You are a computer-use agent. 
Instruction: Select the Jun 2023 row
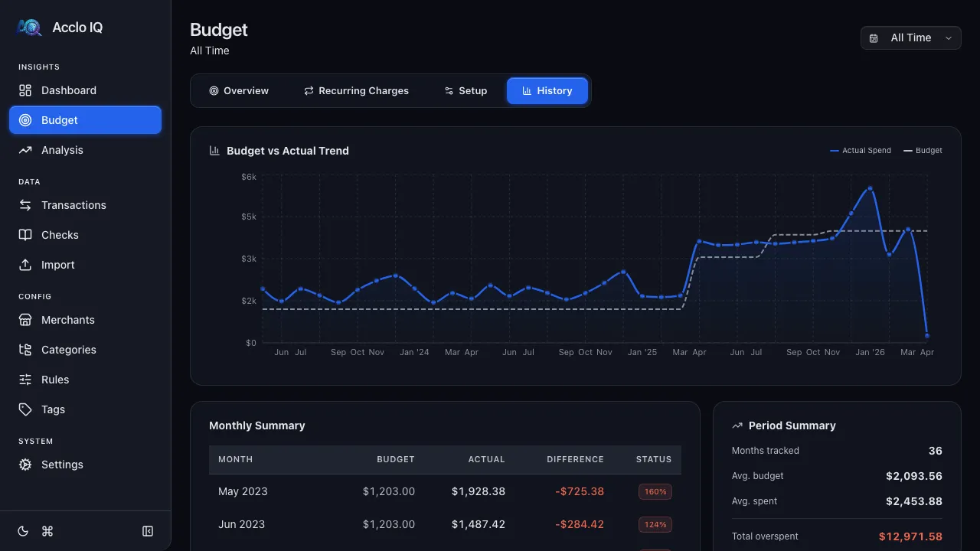[x=445, y=524]
